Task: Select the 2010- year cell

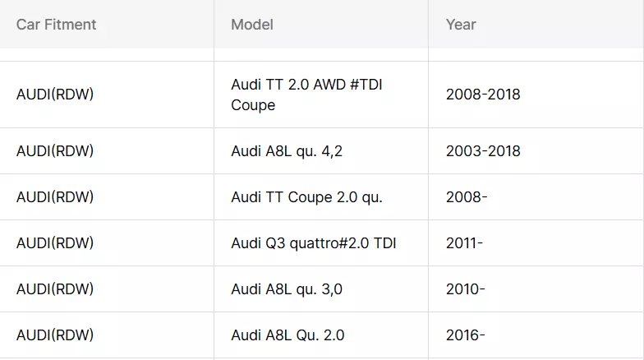Action: [465, 289]
